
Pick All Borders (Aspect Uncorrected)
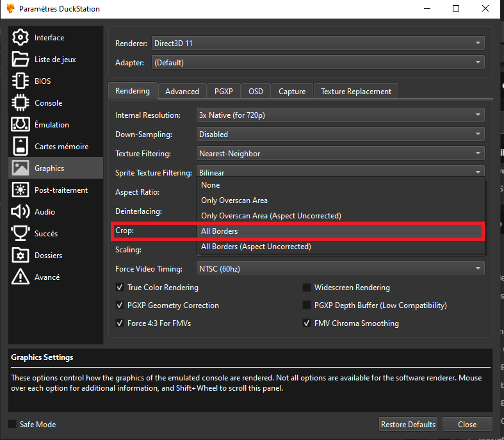pyautogui.click(x=341, y=247)
